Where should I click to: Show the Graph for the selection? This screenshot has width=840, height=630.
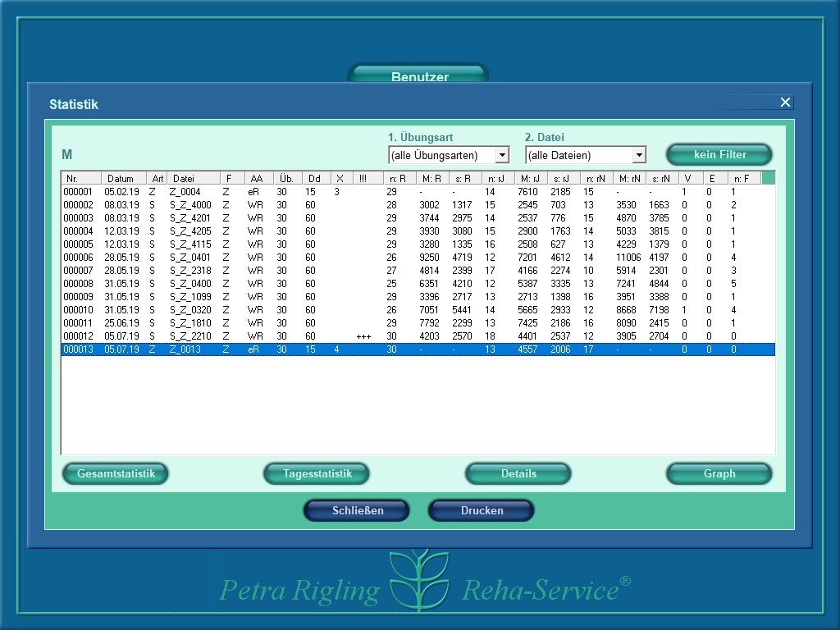(x=719, y=473)
